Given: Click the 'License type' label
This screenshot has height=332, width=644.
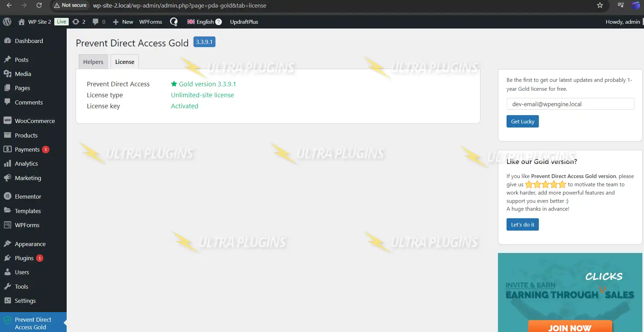Looking at the screenshot, I should [x=105, y=95].
